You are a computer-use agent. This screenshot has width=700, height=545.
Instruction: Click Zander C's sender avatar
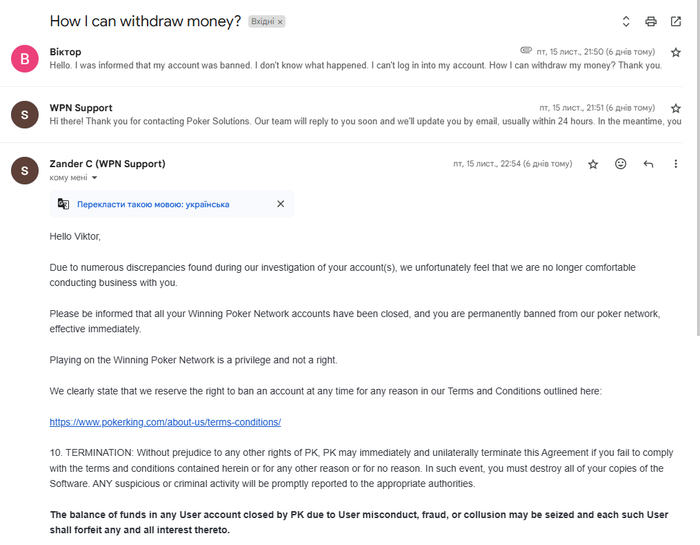[x=25, y=171]
